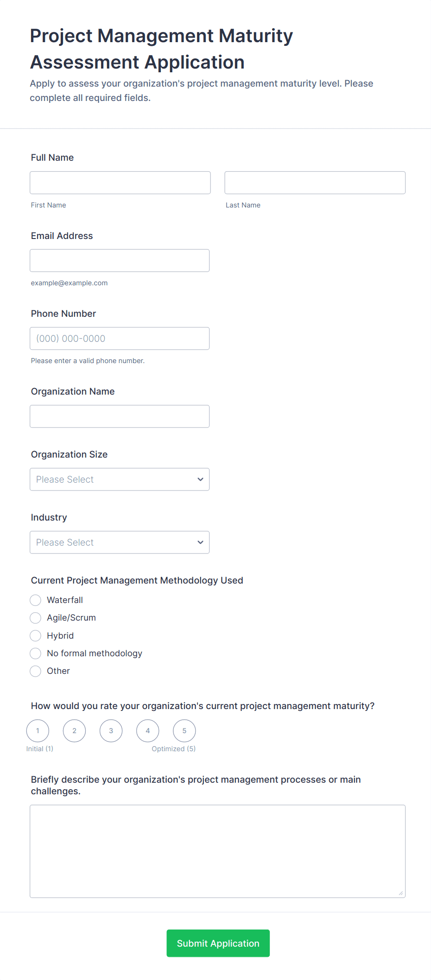Focus the Last Name text box
431x980 pixels.
314,182
